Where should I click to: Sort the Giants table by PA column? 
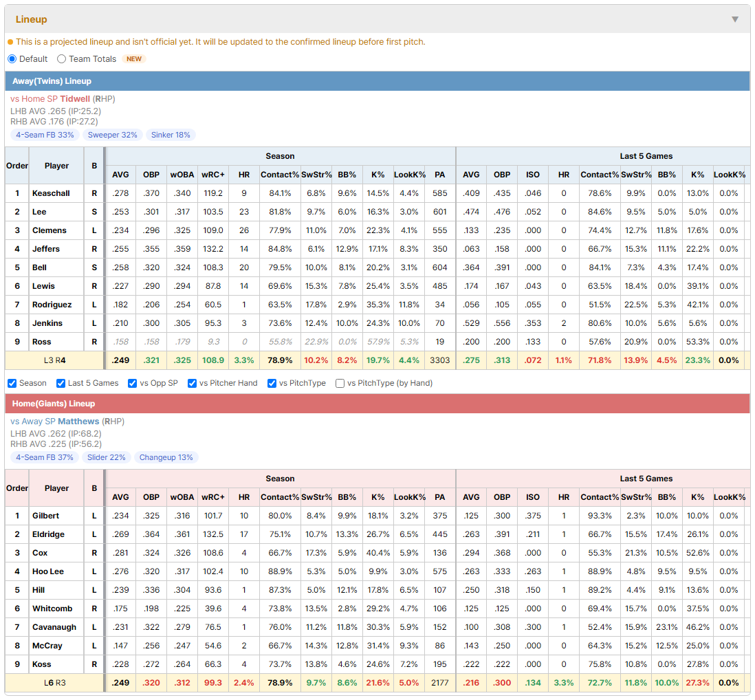[439, 497]
